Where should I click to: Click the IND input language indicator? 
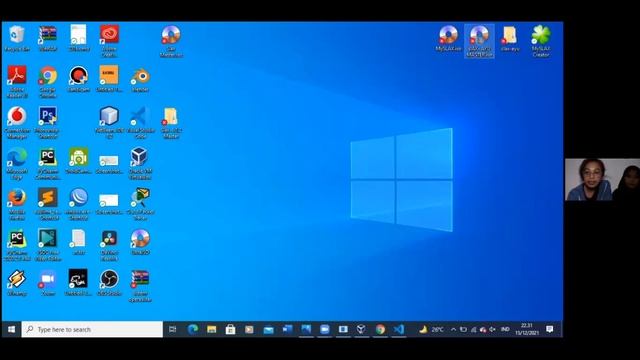(x=505, y=329)
